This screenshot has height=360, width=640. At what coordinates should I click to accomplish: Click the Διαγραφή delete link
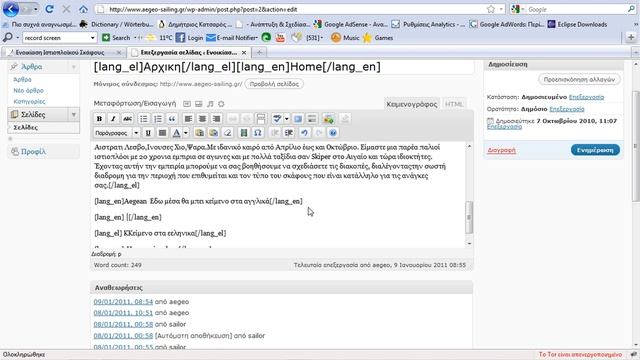coord(501,150)
